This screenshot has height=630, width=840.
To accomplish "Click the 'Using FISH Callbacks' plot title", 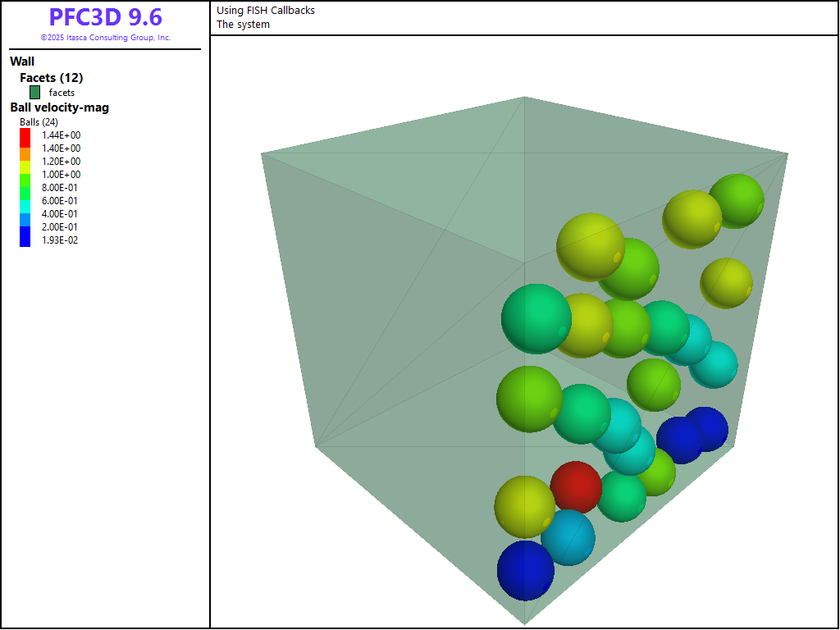I will point(266,11).
